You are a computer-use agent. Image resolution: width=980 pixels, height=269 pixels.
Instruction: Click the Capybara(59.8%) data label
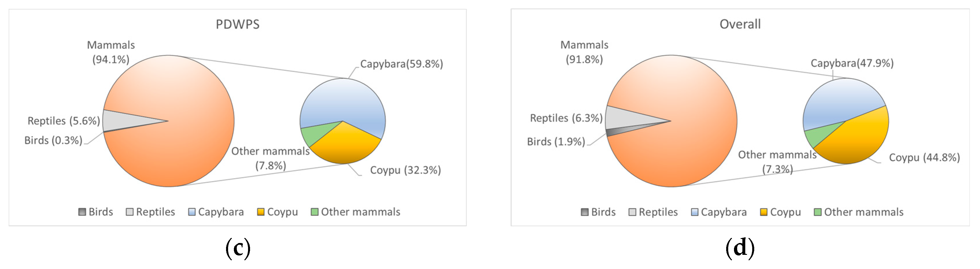(401, 64)
